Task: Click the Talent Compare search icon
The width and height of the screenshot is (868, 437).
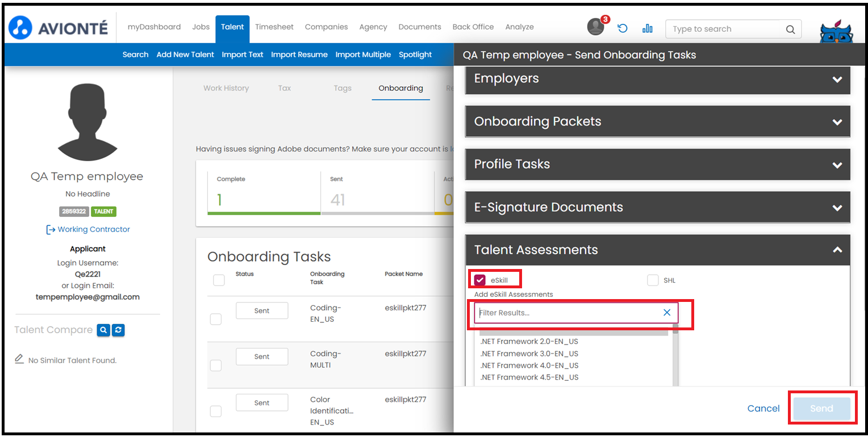Action: click(103, 330)
